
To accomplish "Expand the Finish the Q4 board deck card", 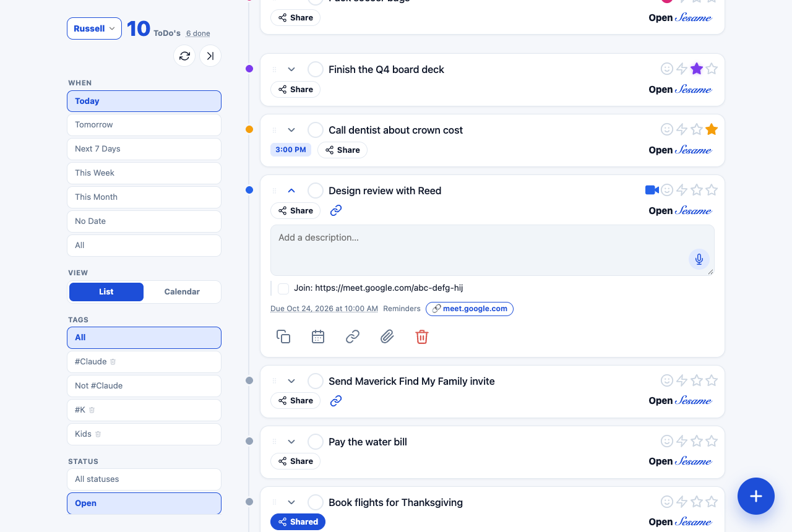I will tap(291, 69).
